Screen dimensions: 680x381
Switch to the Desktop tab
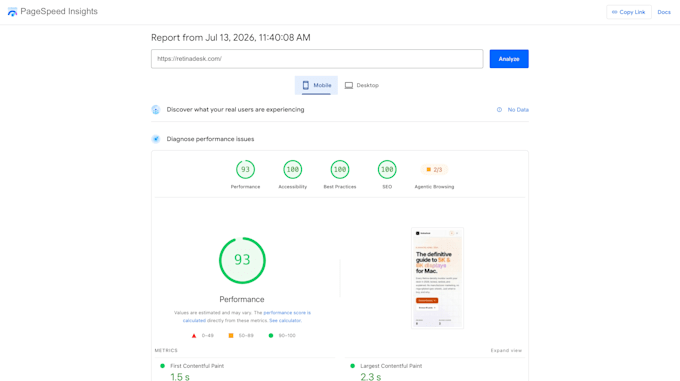tap(362, 85)
